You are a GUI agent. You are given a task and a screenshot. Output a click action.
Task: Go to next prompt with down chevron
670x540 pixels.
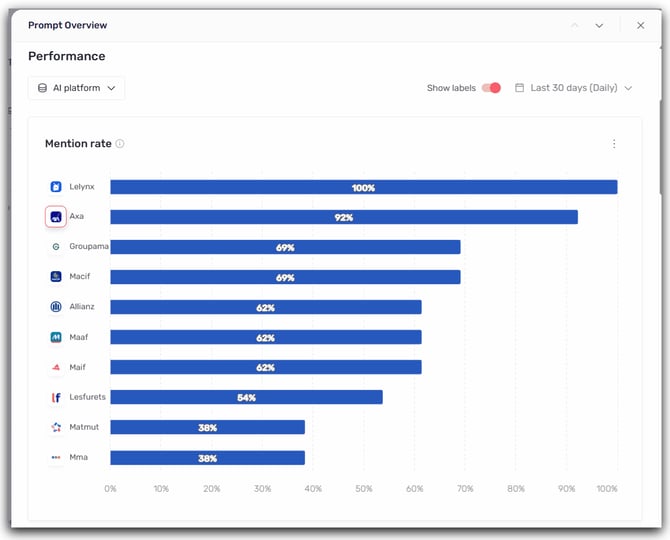[599, 26]
